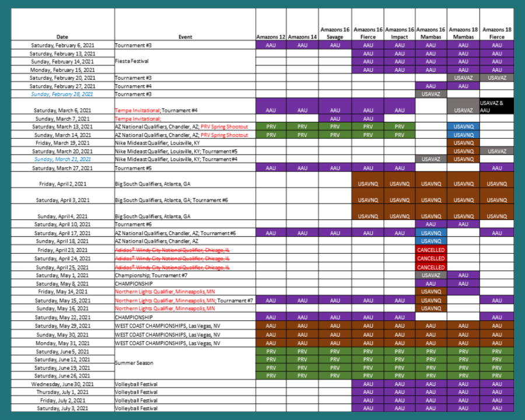Click the Amazons 16 Impact header

[x=399, y=33]
